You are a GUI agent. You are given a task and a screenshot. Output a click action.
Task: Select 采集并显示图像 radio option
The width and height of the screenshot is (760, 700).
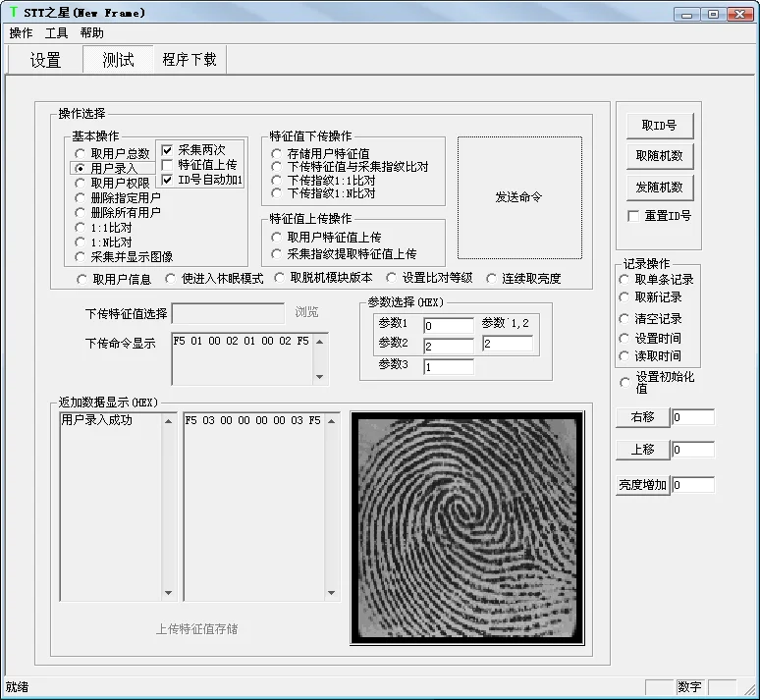click(x=124, y=256)
